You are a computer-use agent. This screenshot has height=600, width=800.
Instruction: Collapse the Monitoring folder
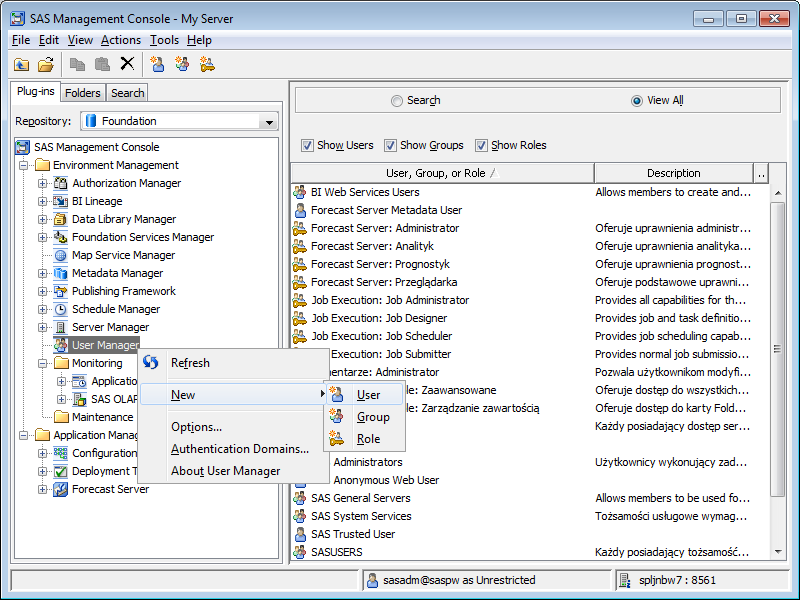(43, 363)
